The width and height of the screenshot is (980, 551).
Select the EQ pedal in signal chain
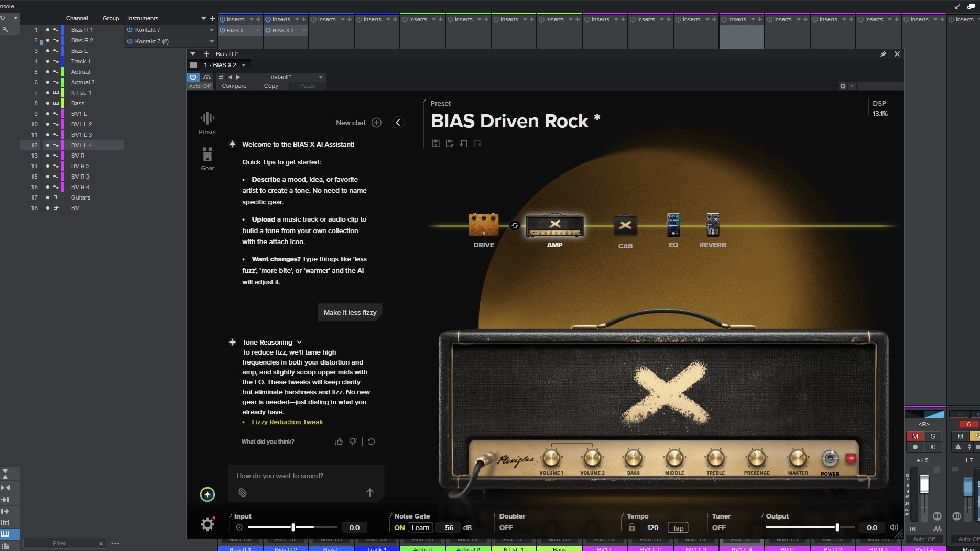673,225
